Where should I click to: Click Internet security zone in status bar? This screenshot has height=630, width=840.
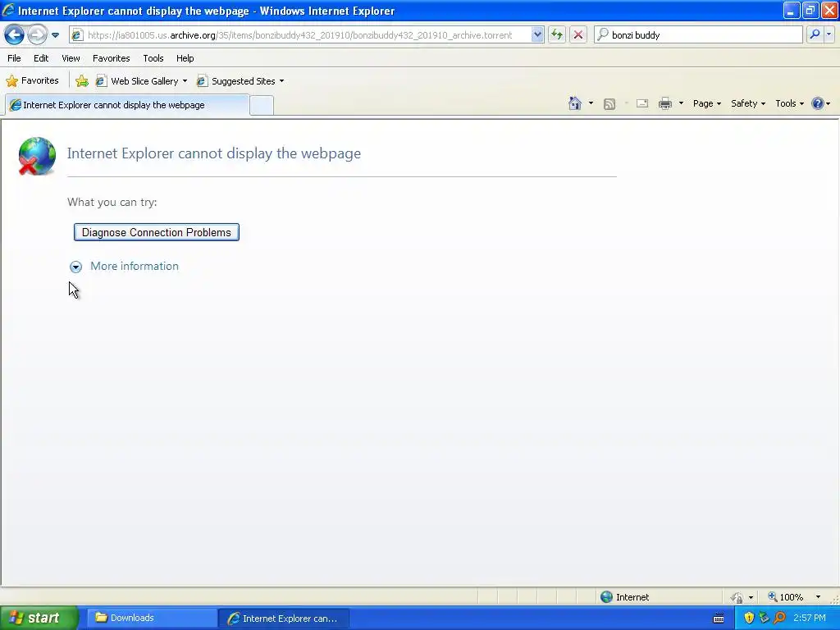(625, 597)
